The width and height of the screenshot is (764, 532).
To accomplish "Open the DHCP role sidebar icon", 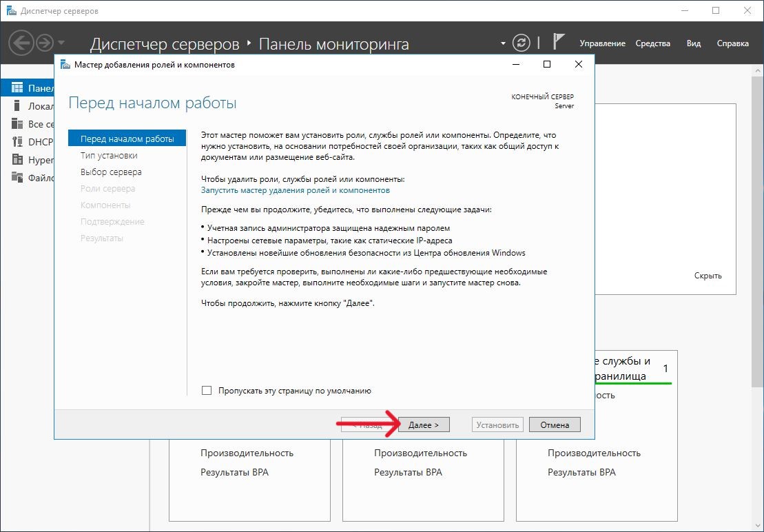I will pos(17,142).
